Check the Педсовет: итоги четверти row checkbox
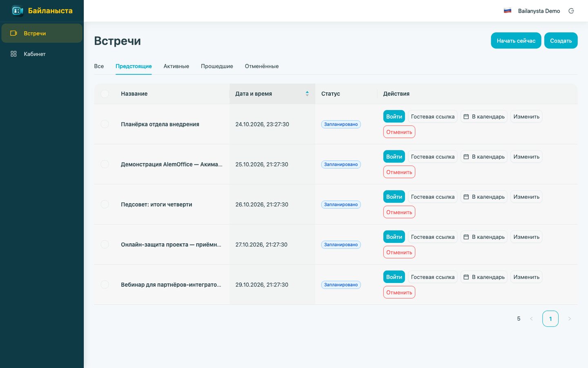 (x=105, y=204)
